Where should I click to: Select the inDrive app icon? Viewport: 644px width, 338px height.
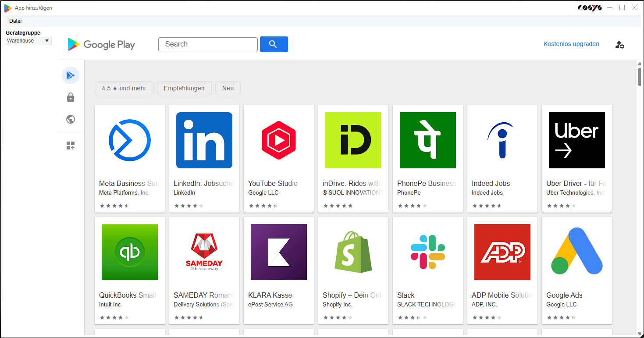coord(353,140)
